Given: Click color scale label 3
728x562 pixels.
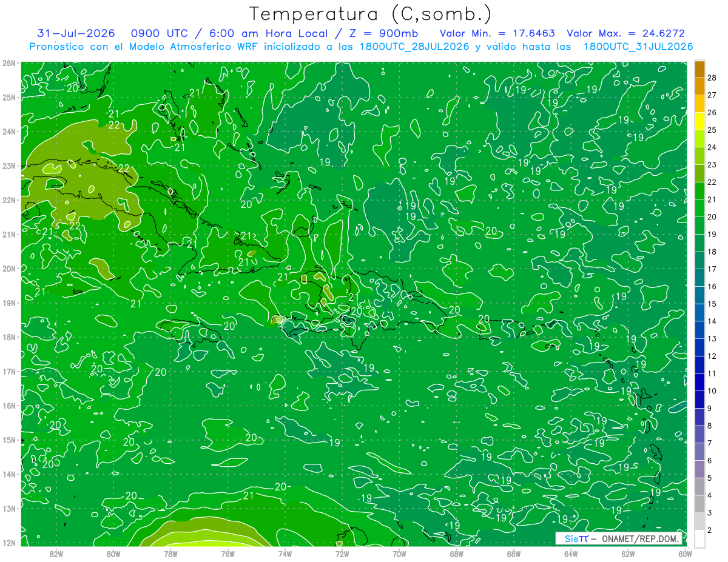Looking at the screenshot, I should 710,513.
